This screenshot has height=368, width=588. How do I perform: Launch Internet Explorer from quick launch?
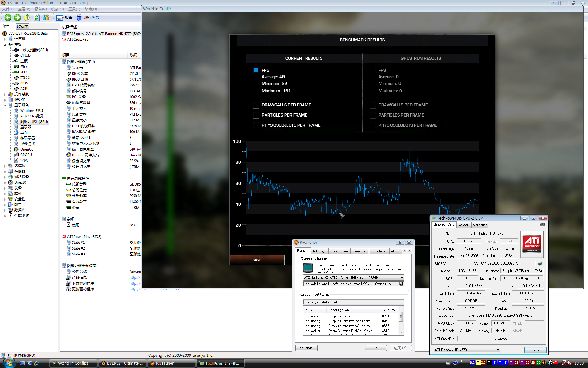36,363
